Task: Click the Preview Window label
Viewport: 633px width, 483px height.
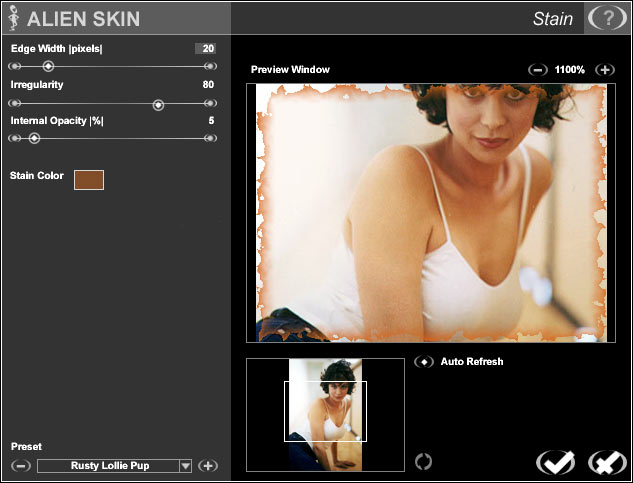Action: [290, 69]
